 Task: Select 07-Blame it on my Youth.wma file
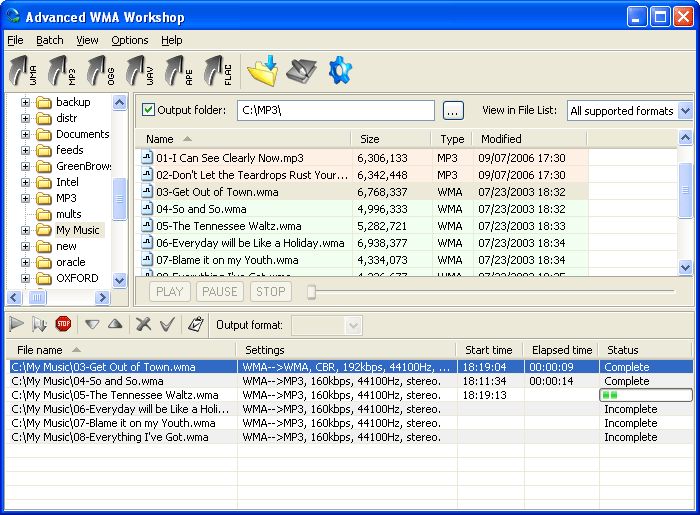362,260
